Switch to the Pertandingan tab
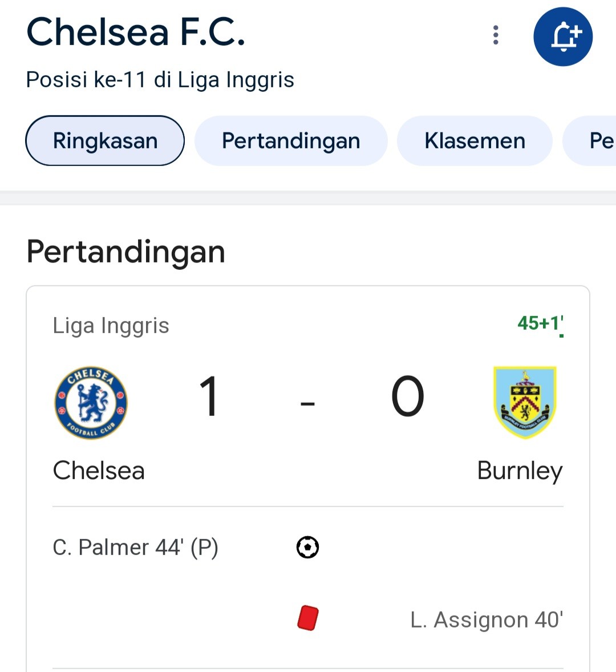The width and height of the screenshot is (616, 672). click(291, 140)
